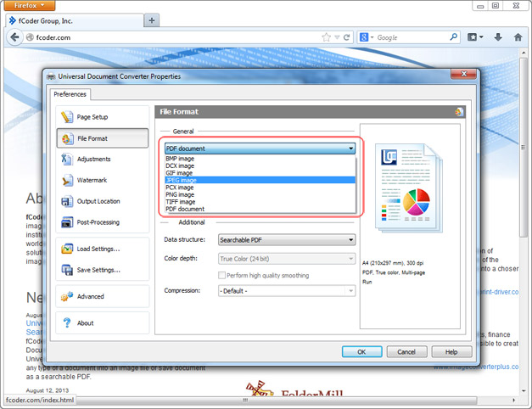The height and width of the screenshot is (409, 532).
Task: Choose PCX image from format list
Action: click(260, 188)
